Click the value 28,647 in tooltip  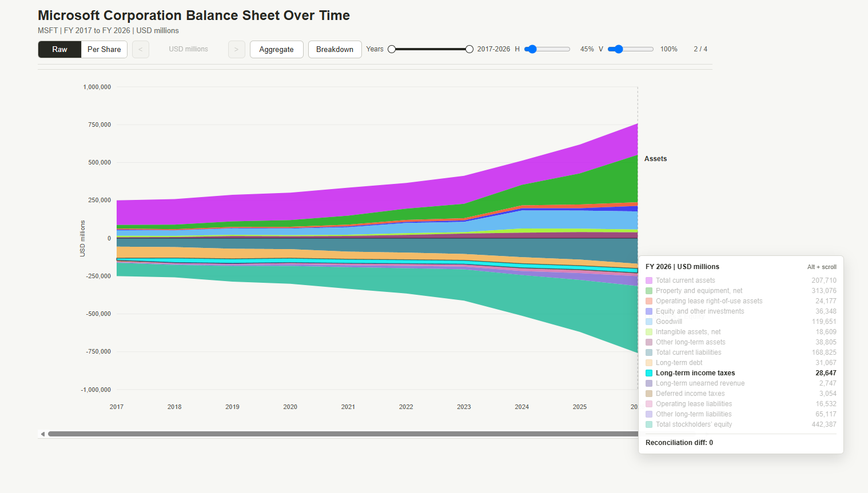(x=826, y=373)
